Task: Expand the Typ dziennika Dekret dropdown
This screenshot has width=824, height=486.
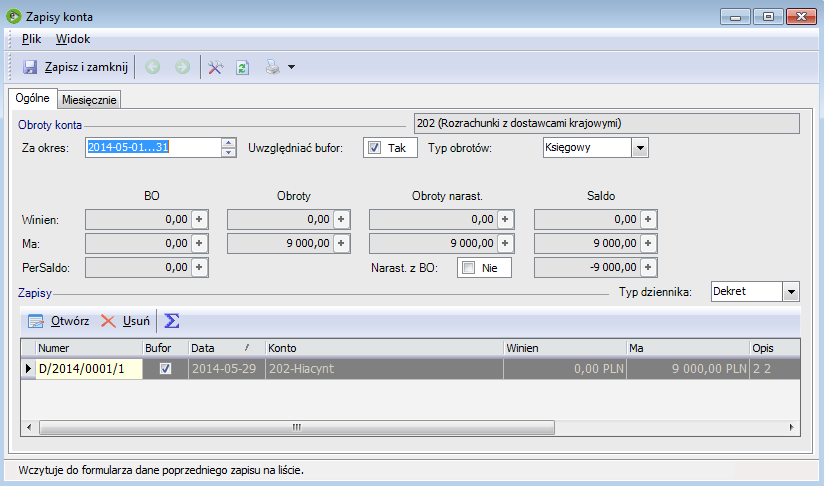Action: pyautogui.click(x=791, y=292)
